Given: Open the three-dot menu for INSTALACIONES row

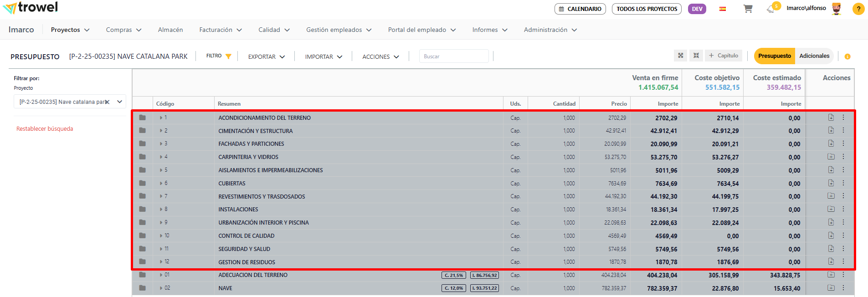Looking at the screenshot, I should point(843,209).
